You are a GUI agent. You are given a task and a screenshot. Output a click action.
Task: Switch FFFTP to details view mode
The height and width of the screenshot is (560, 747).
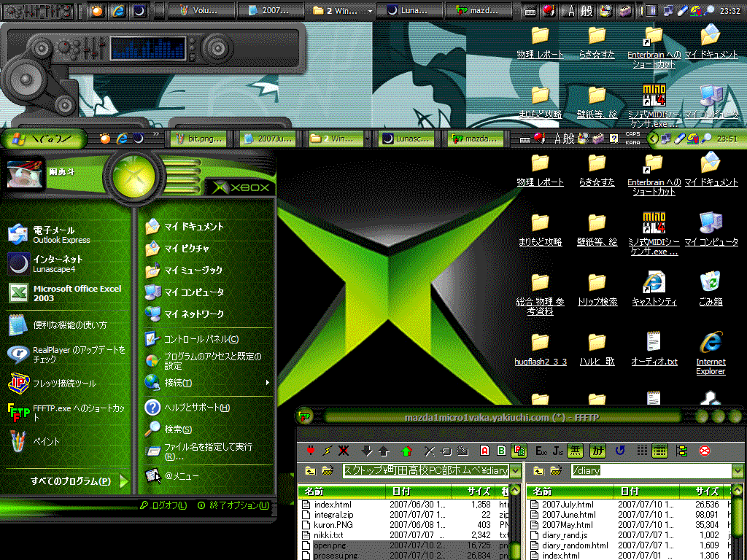point(659,450)
